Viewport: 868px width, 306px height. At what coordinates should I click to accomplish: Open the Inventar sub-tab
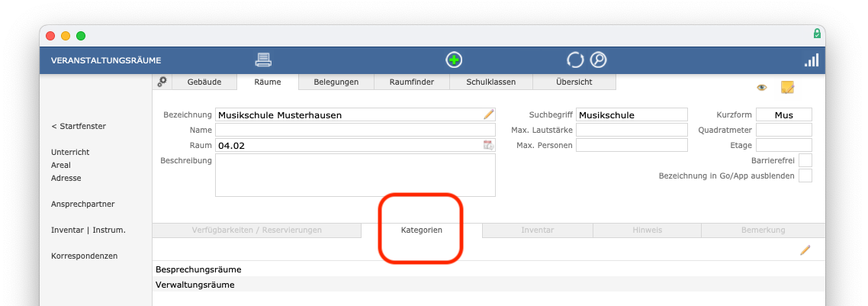(538, 230)
